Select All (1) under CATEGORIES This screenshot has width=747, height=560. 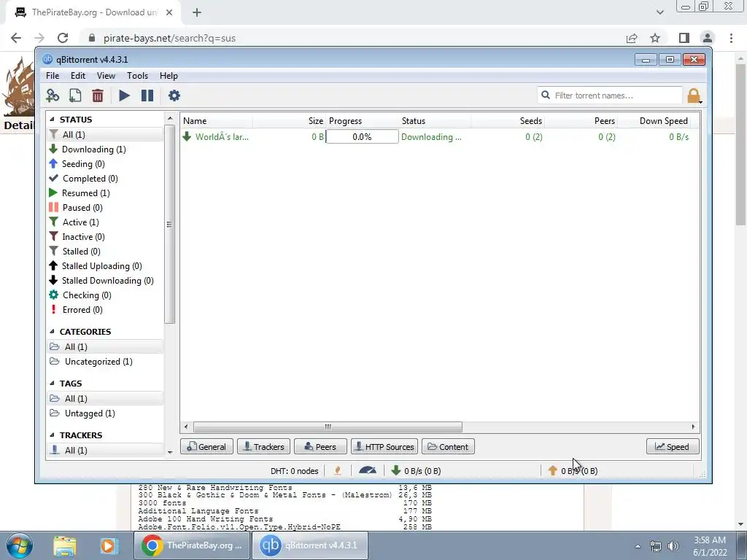[105, 346]
